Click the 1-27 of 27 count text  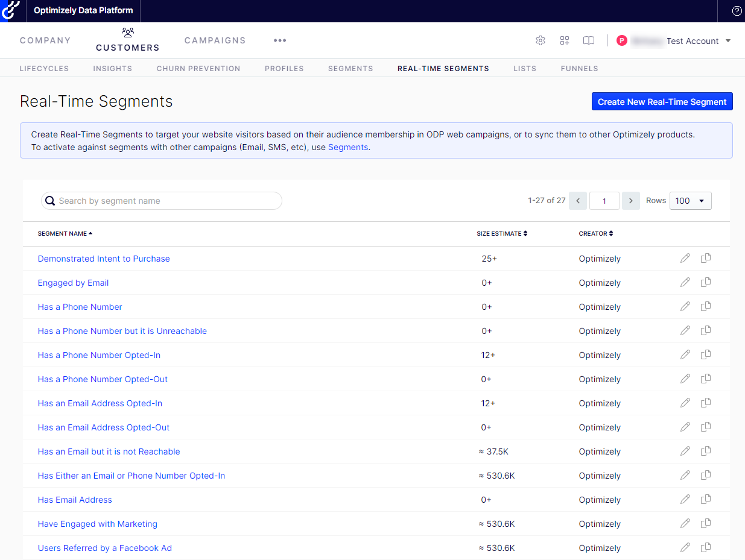click(547, 201)
